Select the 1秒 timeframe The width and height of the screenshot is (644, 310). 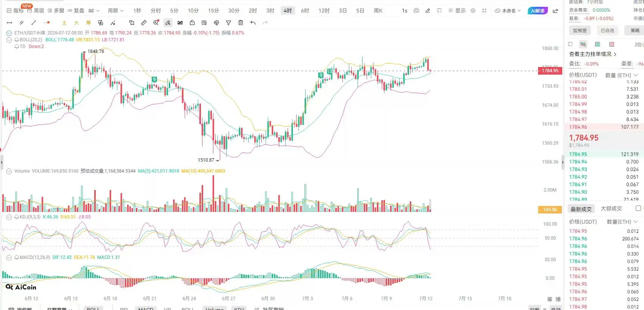(x=137, y=11)
